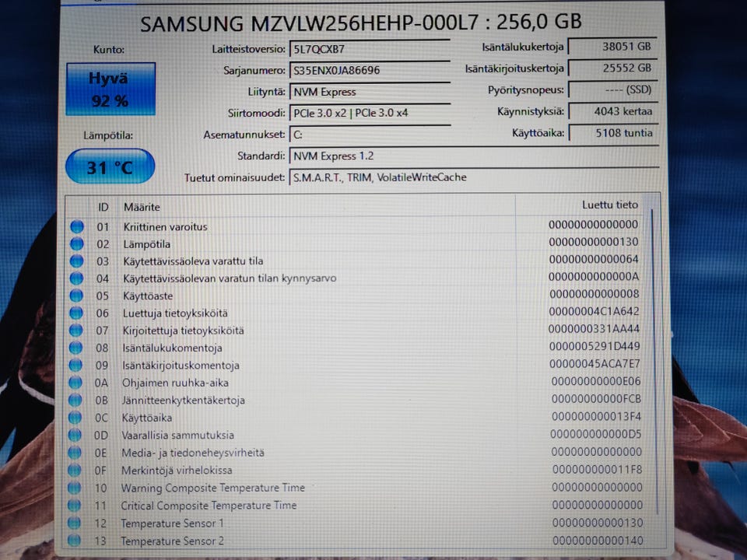
Task: Click the Määrite column header
Action: click(x=142, y=207)
